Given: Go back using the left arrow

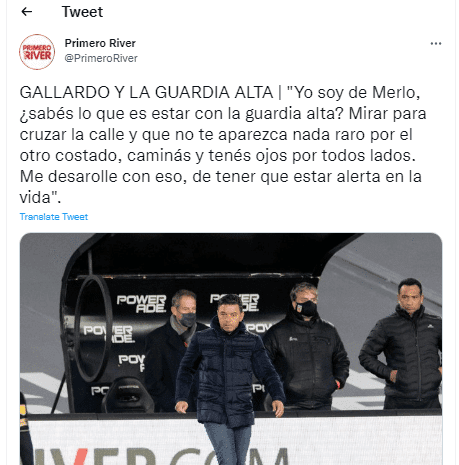Looking at the screenshot, I should [x=27, y=12].
